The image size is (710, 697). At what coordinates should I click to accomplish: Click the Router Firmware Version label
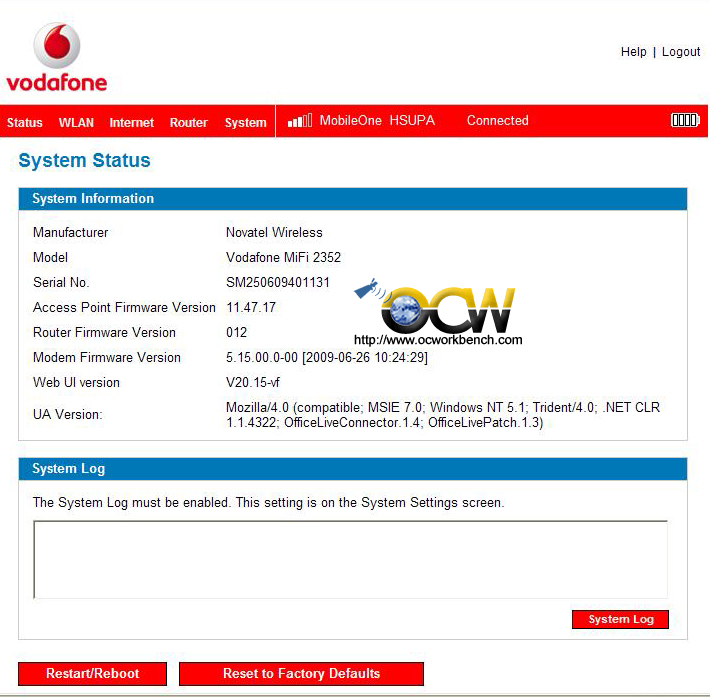coord(104,332)
